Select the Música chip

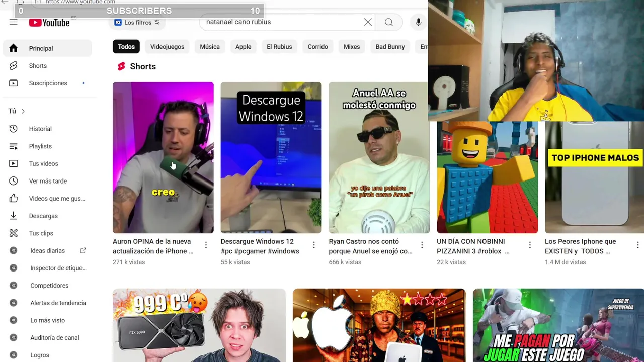(x=210, y=47)
